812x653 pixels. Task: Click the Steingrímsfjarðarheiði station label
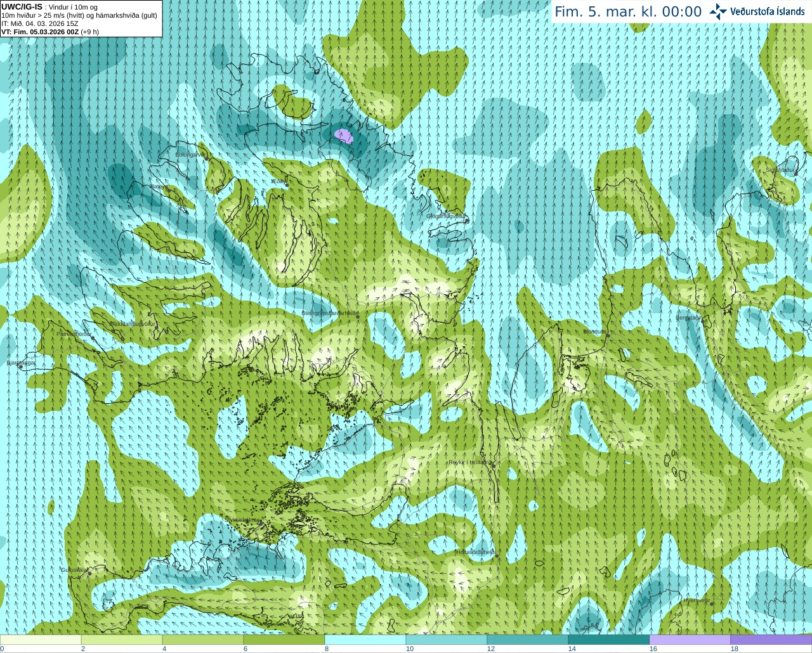(x=331, y=313)
